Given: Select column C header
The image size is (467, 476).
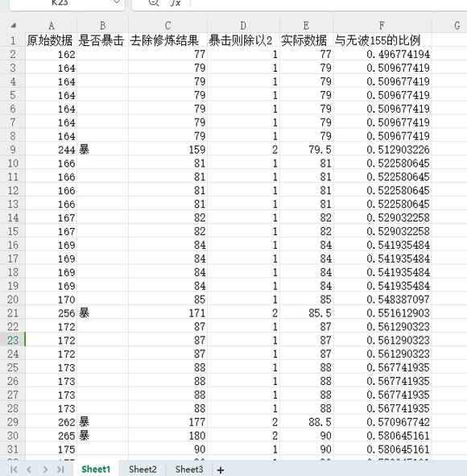Looking at the screenshot, I should tap(167, 26).
